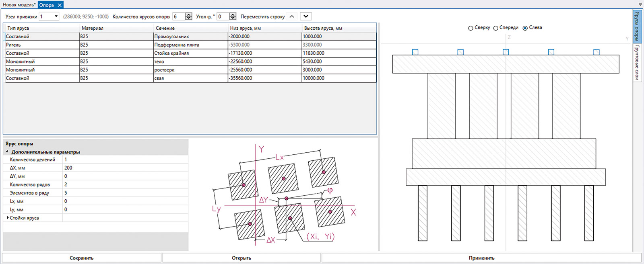Click the leftmost blue bearing square on the drawing

pyautogui.click(x=415, y=52)
